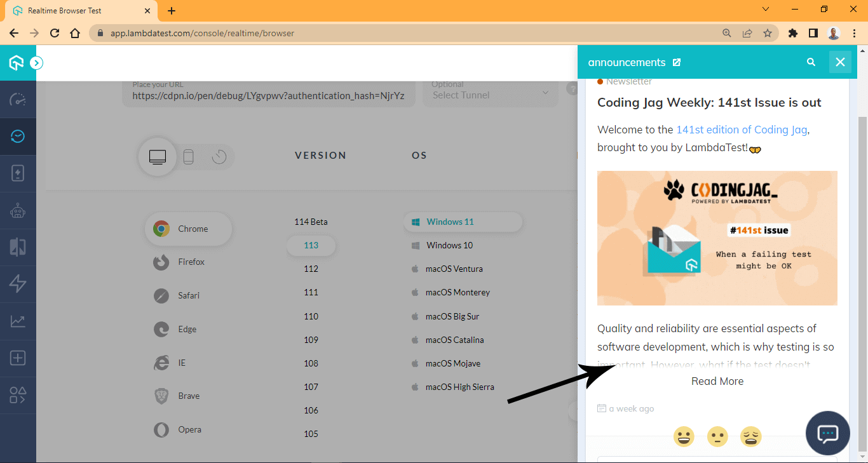Choose the Opera browser
The height and width of the screenshot is (463, 868).
click(178, 429)
